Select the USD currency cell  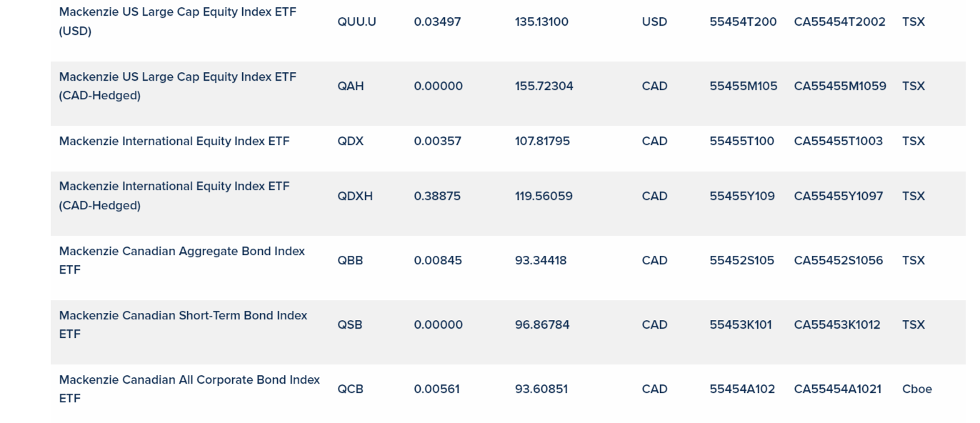click(654, 22)
